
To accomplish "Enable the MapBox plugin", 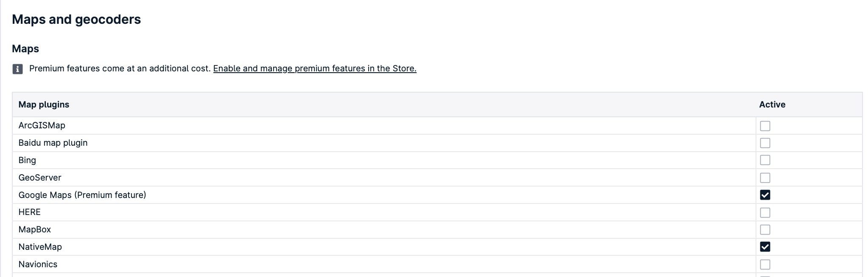I will 765,229.
